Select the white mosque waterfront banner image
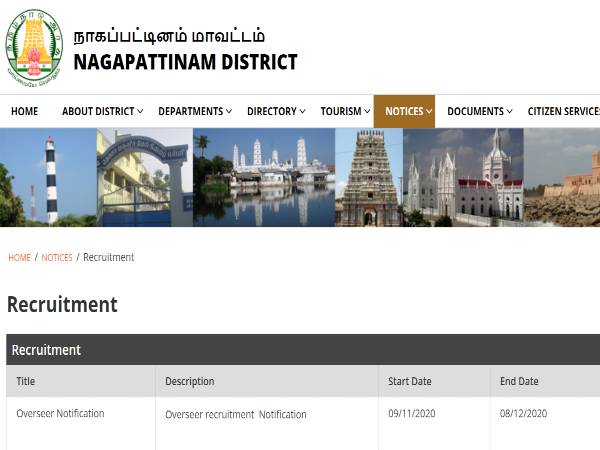600x450 pixels. tap(263, 178)
